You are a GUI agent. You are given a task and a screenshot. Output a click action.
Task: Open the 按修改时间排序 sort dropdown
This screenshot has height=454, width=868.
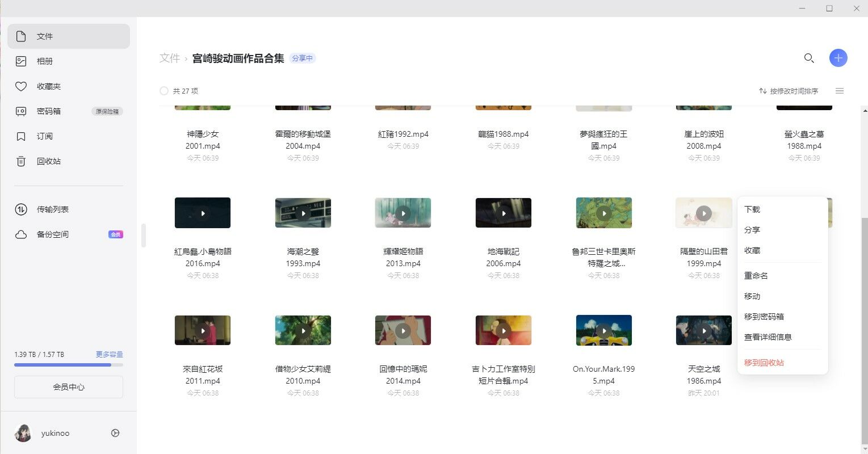pos(789,91)
